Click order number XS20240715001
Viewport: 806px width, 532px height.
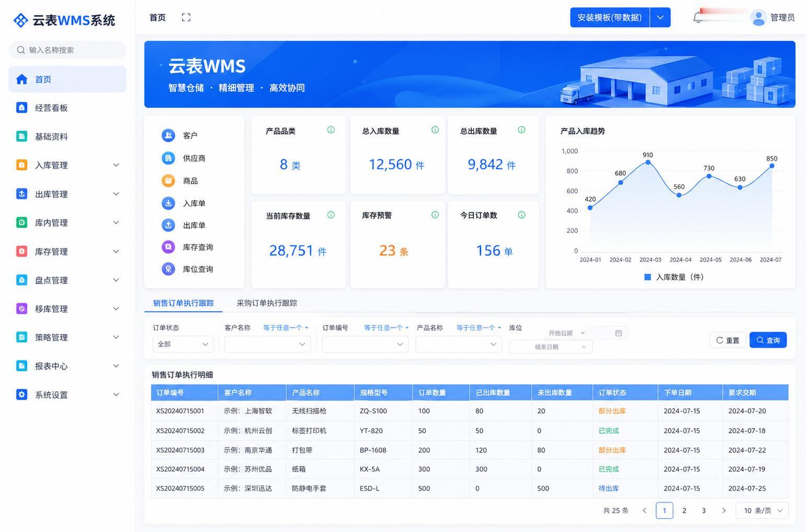tap(180, 411)
